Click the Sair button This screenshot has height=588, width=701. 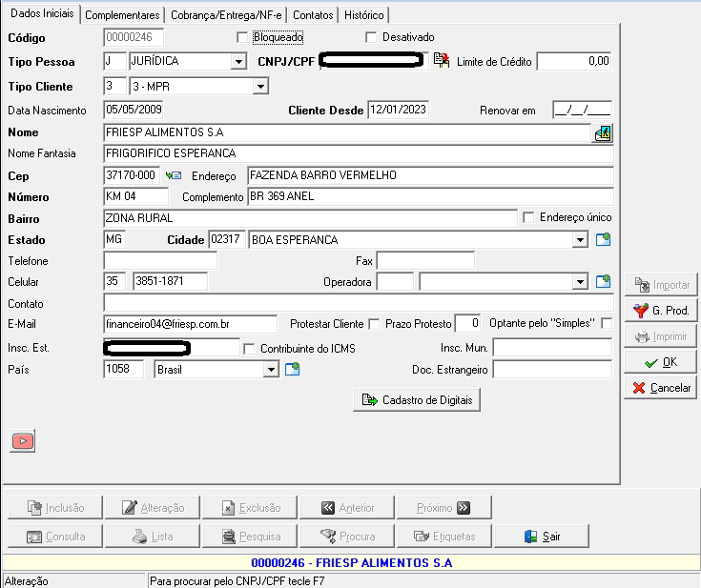pos(542,537)
